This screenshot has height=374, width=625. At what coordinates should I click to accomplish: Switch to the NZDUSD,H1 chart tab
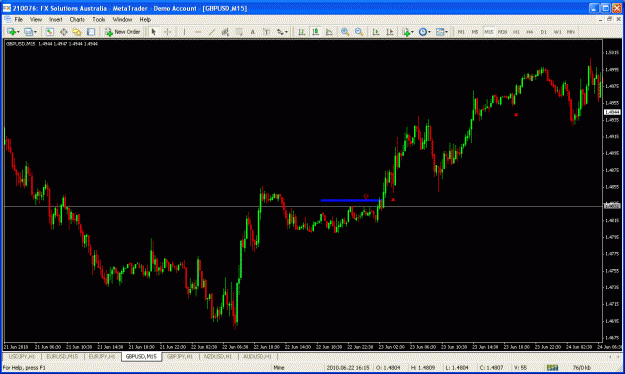coord(218,356)
